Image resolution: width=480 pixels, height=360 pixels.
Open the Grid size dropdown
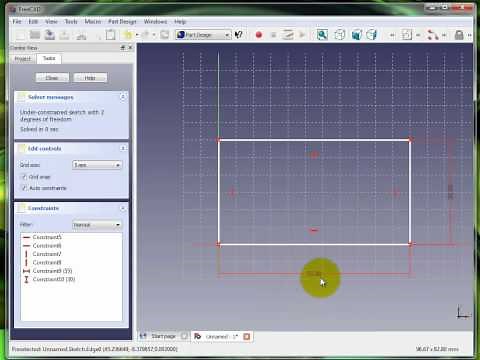(x=97, y=165)
